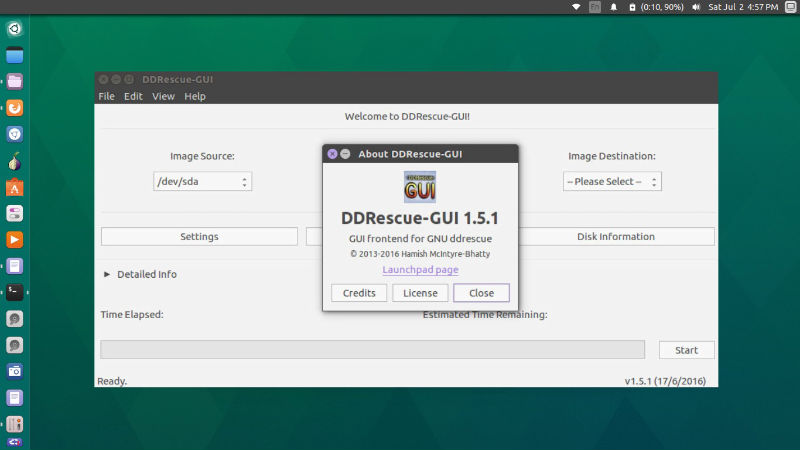800x450 pixels.
Task: Click the 'About DDRescue-GUI' title bar
Action: tap(420, 154)
